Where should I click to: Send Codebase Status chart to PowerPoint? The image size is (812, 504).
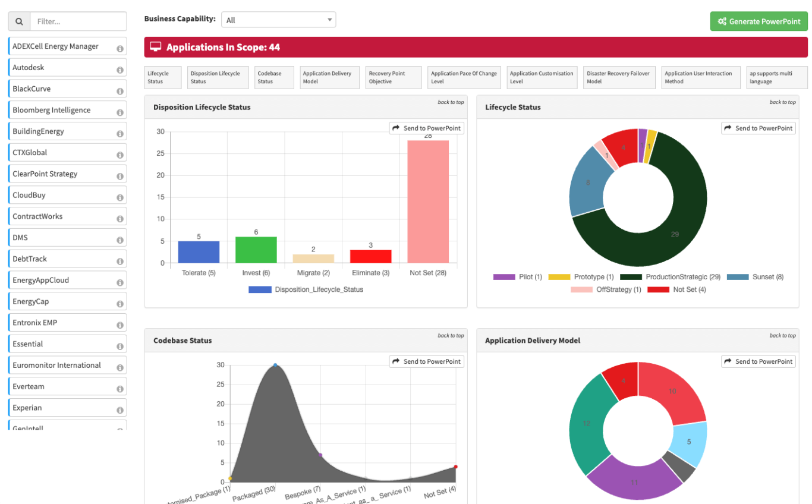tap(426, 361)
